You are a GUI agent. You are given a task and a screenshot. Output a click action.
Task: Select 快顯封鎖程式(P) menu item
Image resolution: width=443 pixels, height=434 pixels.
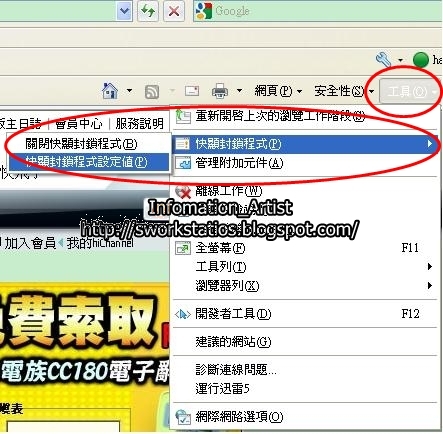[x=305, y=144]
